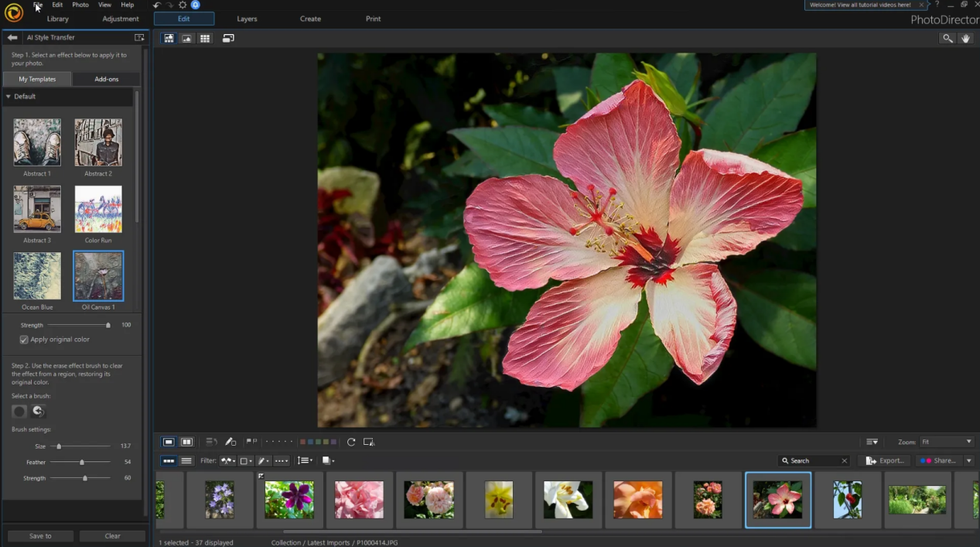Open preferences via the gear icon
The image size is (980, 547).
(183, 5)
